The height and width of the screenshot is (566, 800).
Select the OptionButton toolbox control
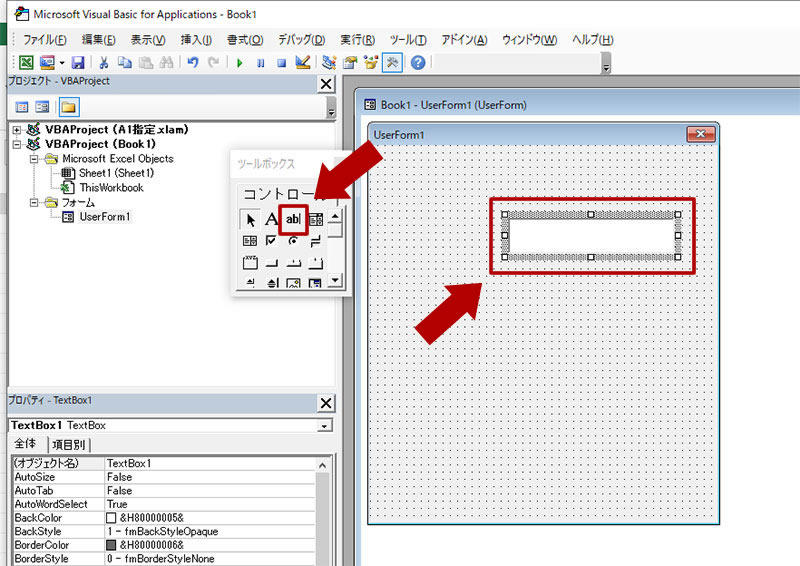[293, 241]
